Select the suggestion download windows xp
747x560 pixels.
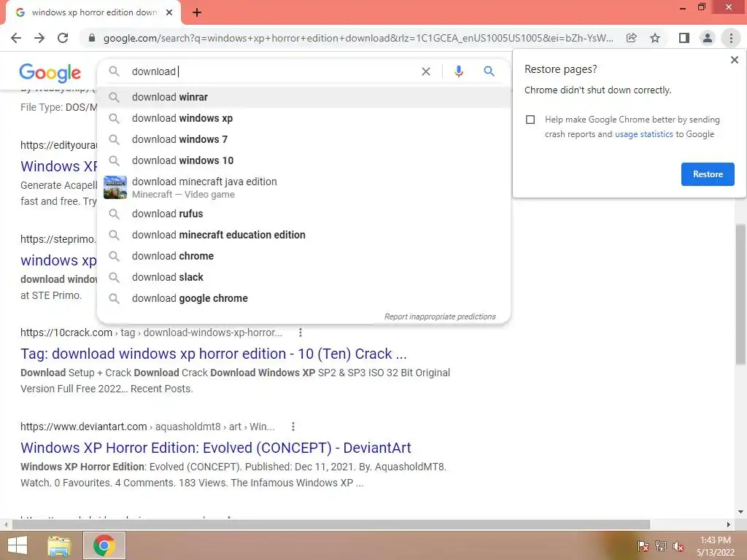pyautogui.click(x=303, y=118)
